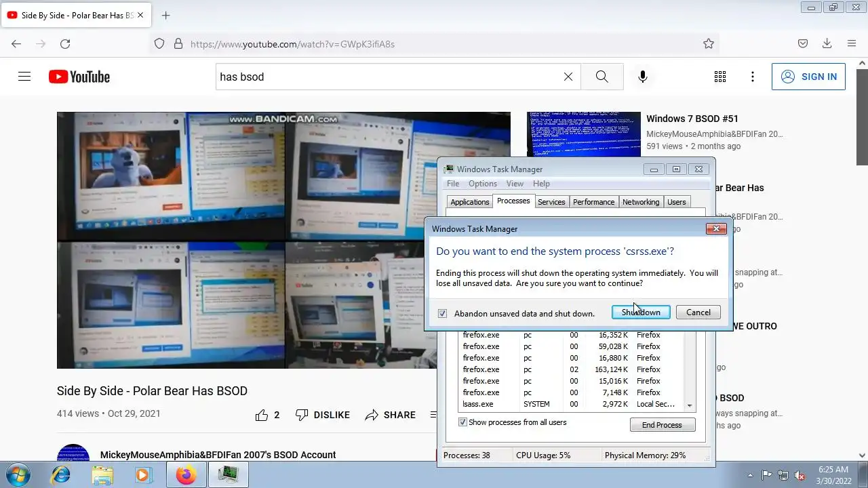Clear the search box with X
The height and width of the screenshot is (488, 868).
tap(568, 77)
